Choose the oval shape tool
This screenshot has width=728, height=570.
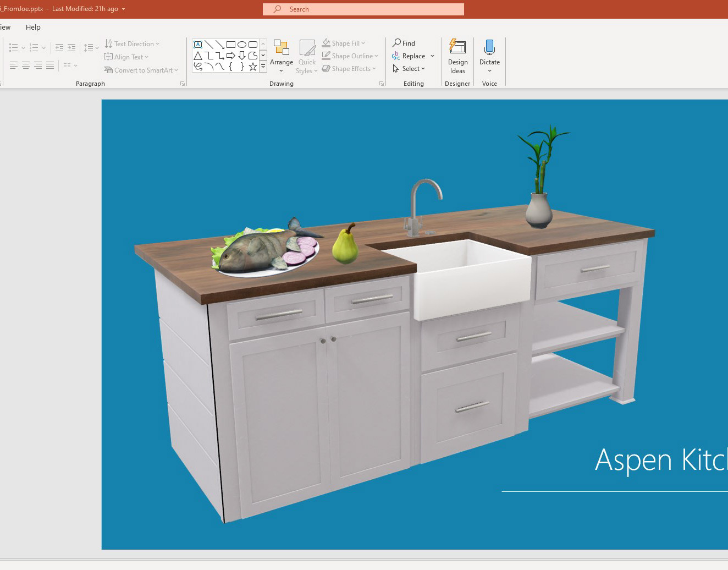coord(242,45)
